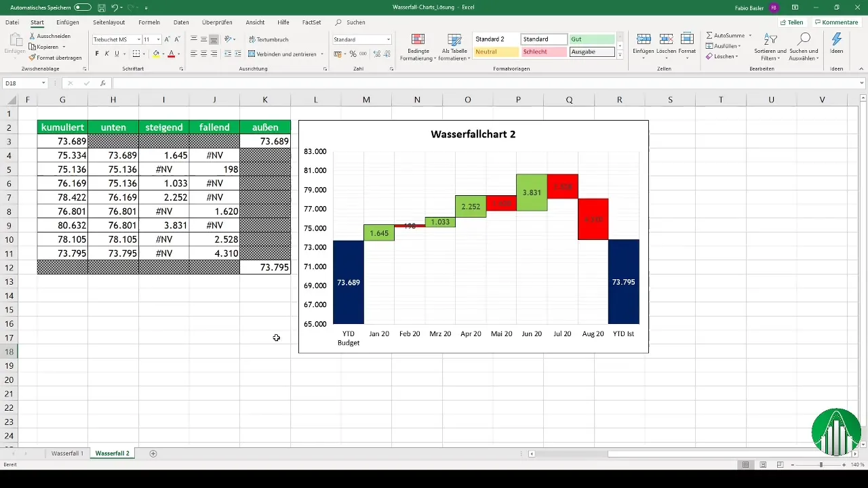Click the name box showing D18
This screenshot has height=488, width=868.
[24, 83]
